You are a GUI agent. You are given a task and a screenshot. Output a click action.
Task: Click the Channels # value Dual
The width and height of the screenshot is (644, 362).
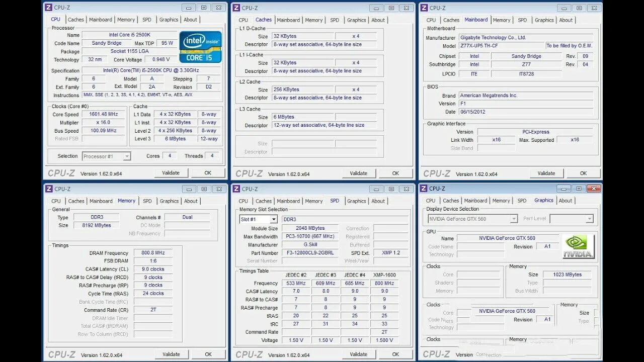(187, 217)
